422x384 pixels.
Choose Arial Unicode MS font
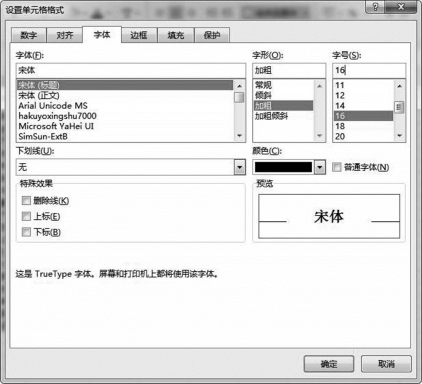click(125, 106)
